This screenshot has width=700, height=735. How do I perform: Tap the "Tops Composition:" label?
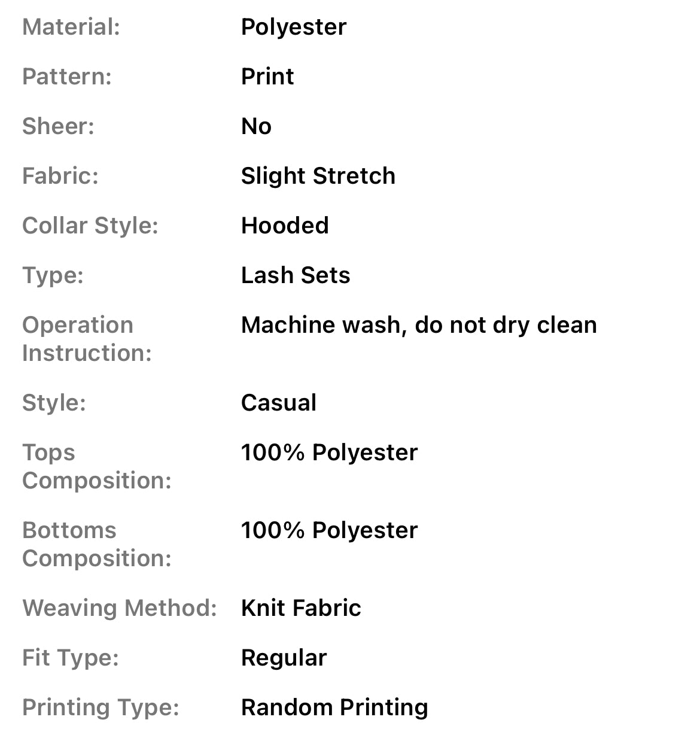pyautogui.click(x=96, y=466)
